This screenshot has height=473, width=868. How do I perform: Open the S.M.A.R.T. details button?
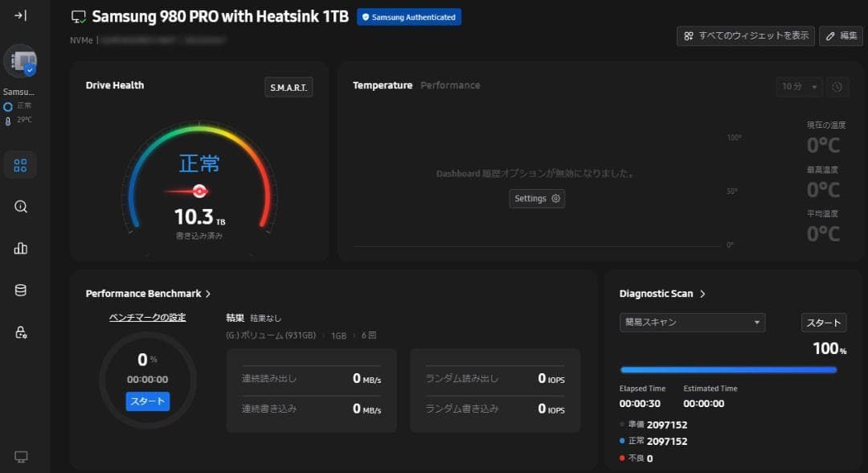click(x=289, y=88)
